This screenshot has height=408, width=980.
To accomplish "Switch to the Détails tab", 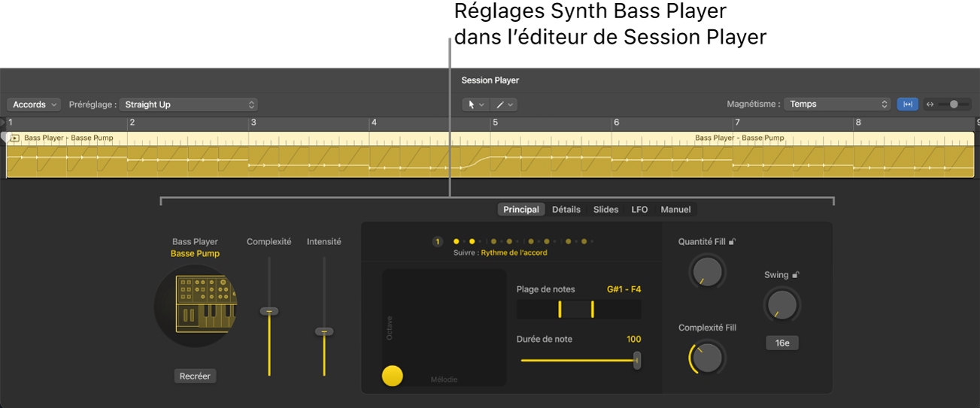I will 566,210.
